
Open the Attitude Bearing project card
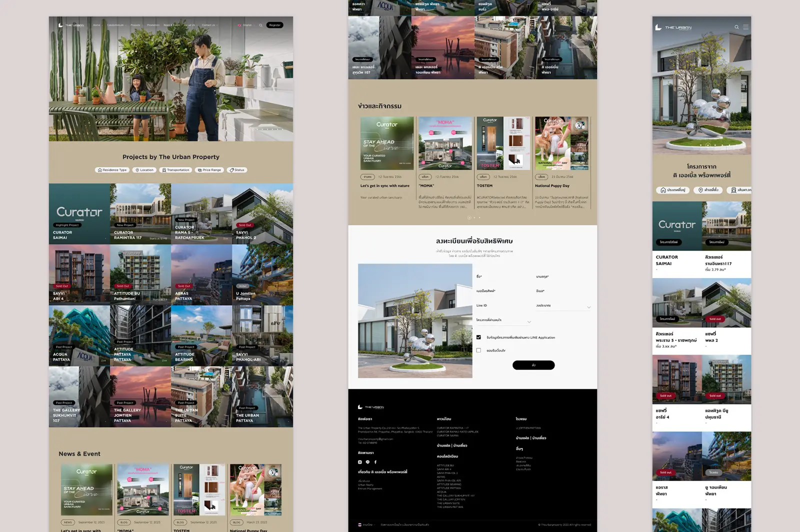(201, 335)
